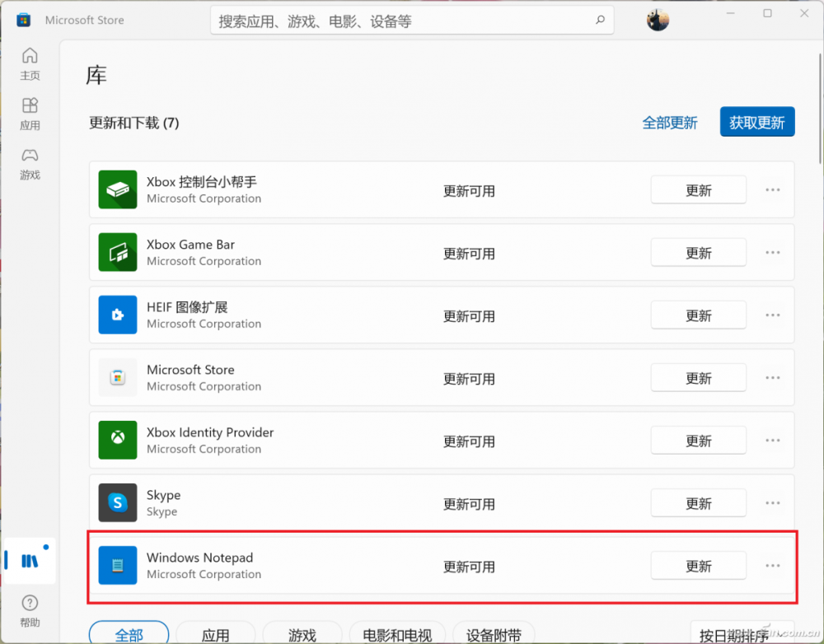Update HEIF 图像扩展
This screenshot has height=644, width=824.
coord(699,315)
